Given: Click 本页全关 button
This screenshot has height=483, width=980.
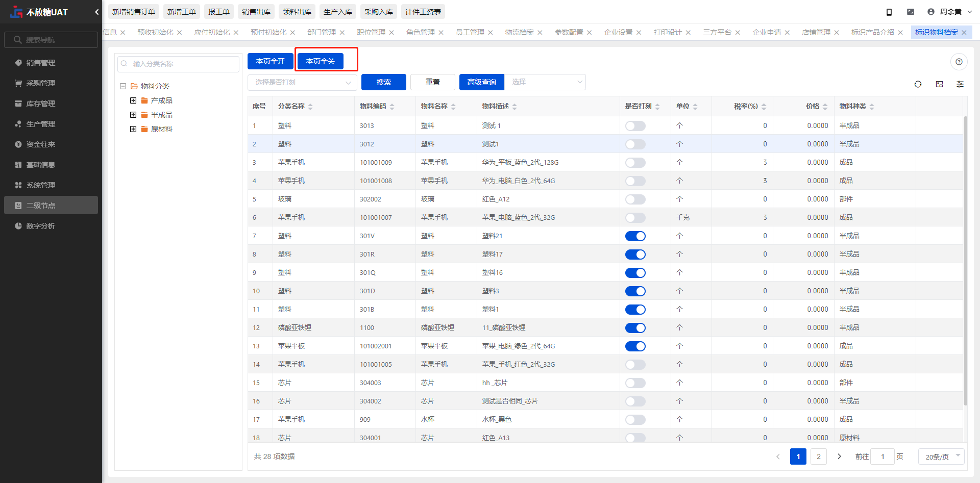Looking at the screenshot, I should pos(321,61).
